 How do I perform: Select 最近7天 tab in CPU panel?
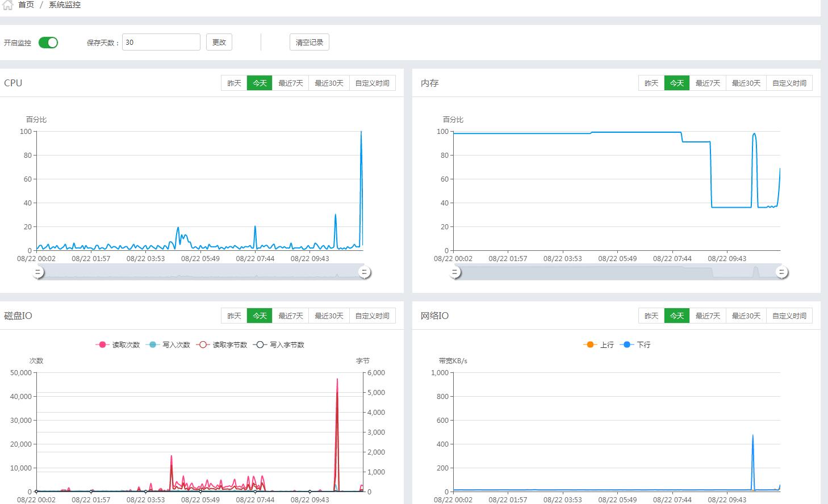point(291,83)
